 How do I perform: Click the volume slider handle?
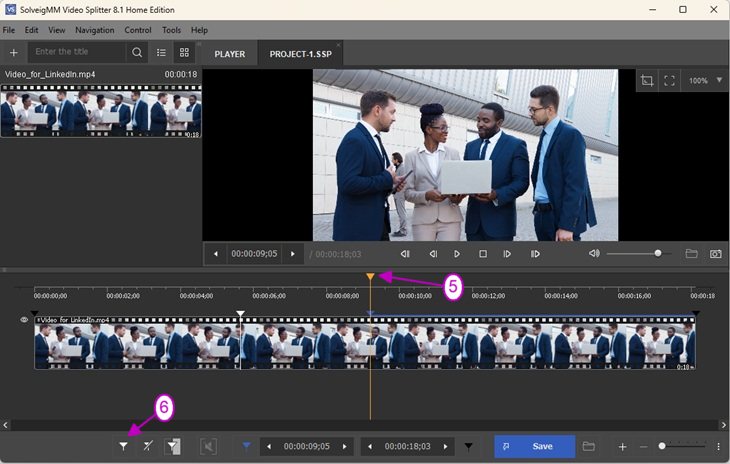click(658, 254)
